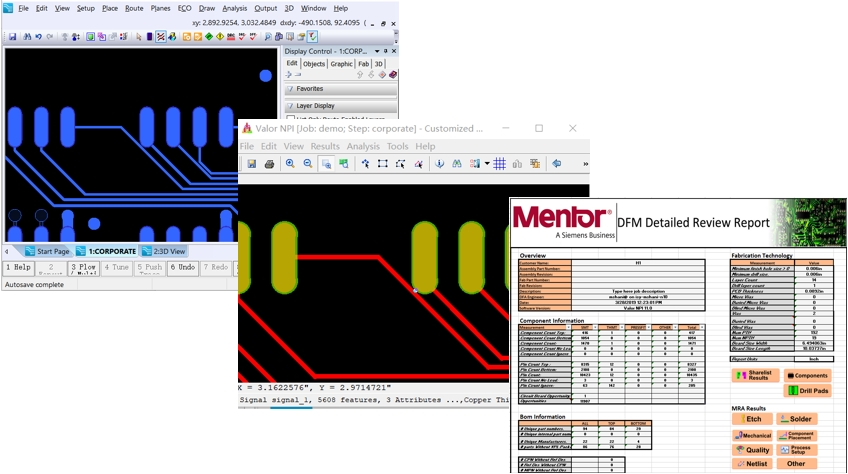848x474 pixels.
Task: Click the blue back arrow in Valor NPI
Action: (x=556, y=163)
